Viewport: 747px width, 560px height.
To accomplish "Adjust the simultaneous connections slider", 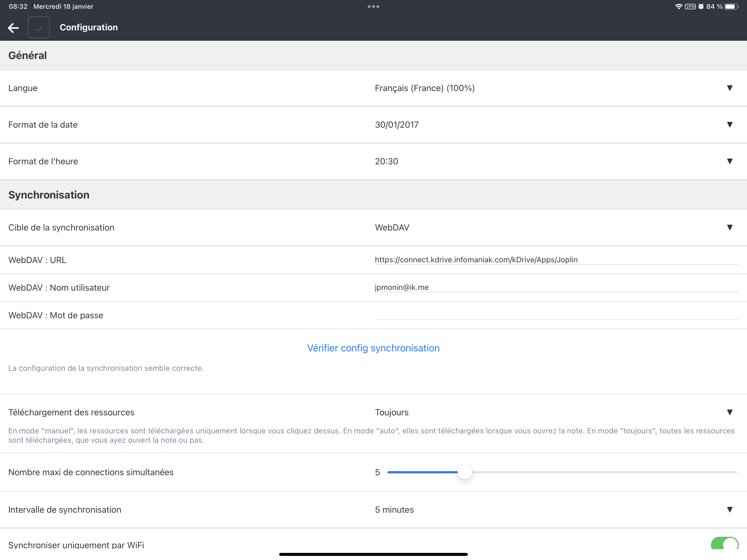I will 465,472.
